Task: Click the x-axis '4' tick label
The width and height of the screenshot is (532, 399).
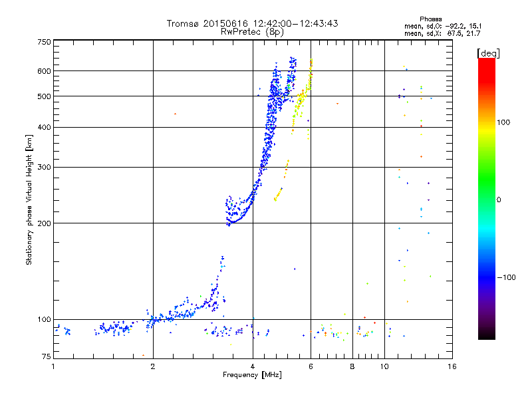Action: (x=253, y=366)
